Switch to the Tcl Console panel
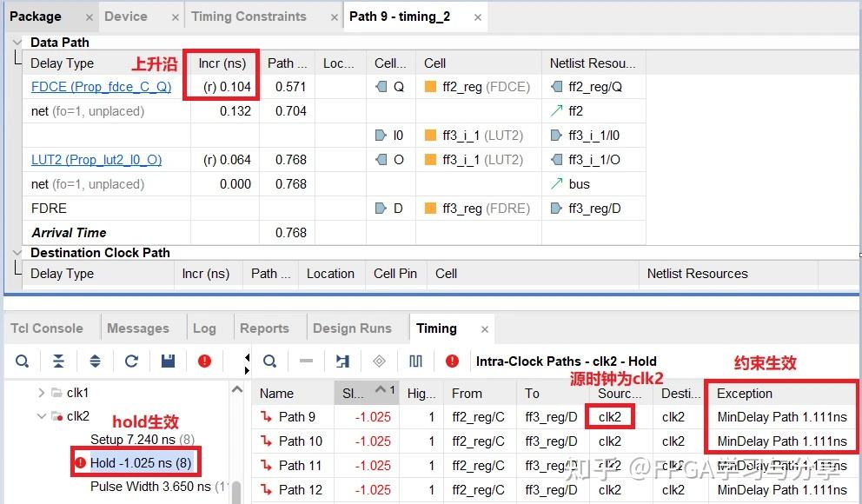The width and height of the screenshot is (862, 504). pos(48,328)
